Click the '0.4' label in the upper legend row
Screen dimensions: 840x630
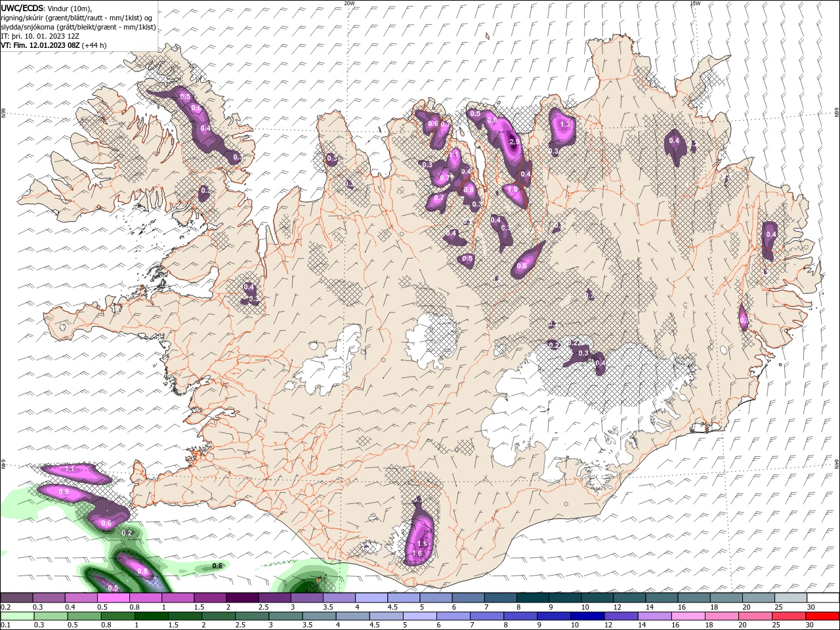pyautogui.click(x=70, y=607)
